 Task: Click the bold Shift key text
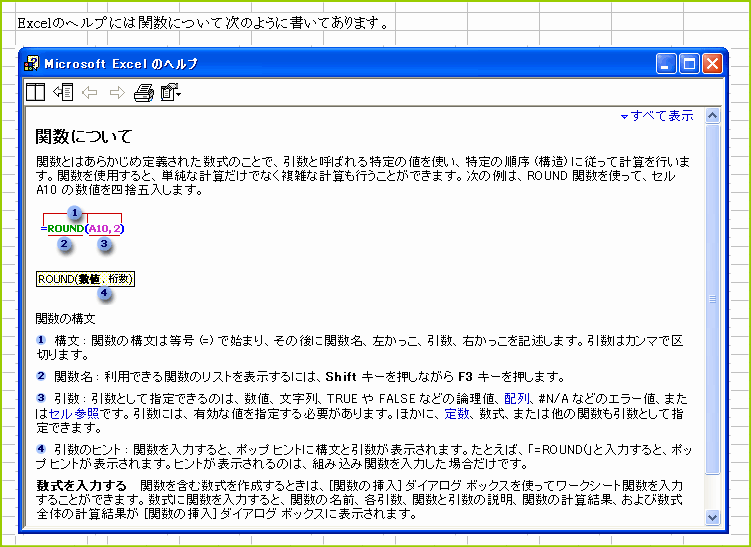(x=341, y=377)
